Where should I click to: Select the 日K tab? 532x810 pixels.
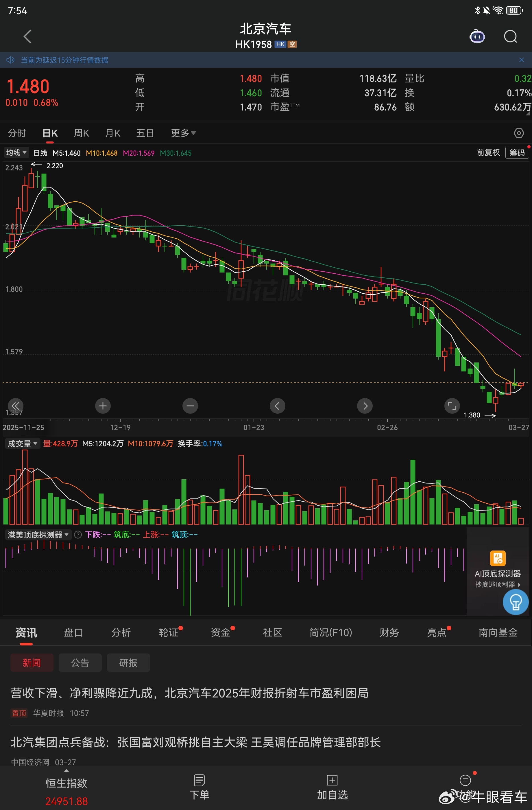pos(50,133)
